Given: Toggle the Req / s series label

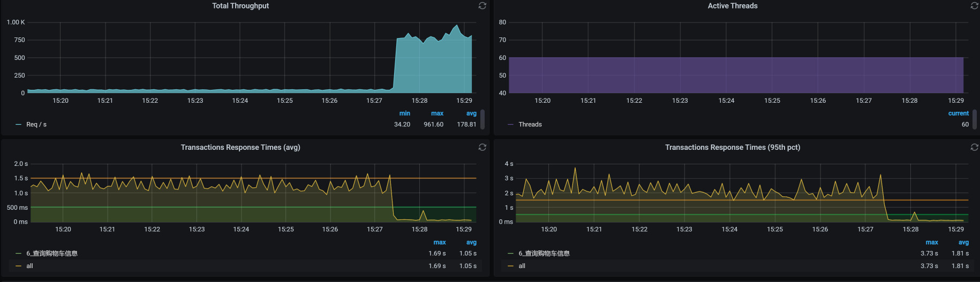Looking at the screenshot, I should pos(36,125).
